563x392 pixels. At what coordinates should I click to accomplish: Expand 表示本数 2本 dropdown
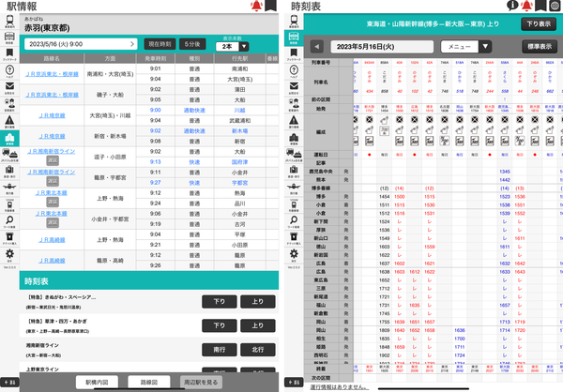(233, 46)
